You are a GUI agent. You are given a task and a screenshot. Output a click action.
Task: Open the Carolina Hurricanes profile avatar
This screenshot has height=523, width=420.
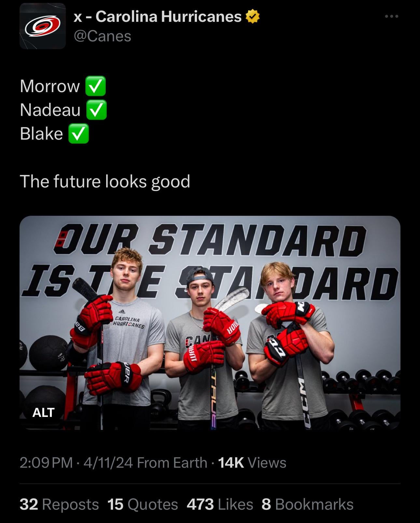click(x=43, y=26)
